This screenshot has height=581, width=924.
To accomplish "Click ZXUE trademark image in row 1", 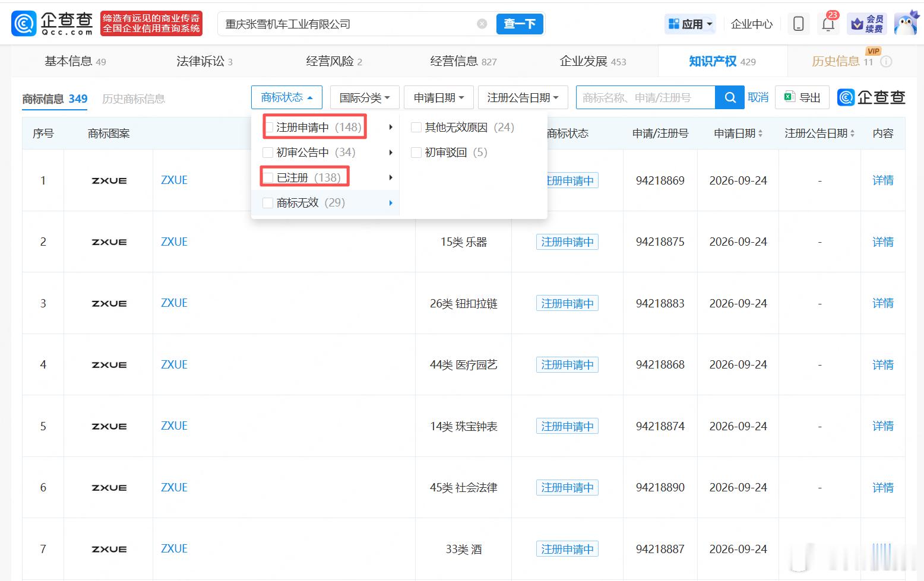I will pos(109,180).
